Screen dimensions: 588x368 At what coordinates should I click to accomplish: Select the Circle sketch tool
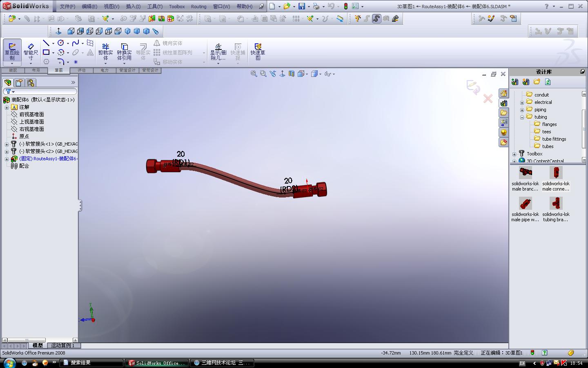[x=61, y=43]
